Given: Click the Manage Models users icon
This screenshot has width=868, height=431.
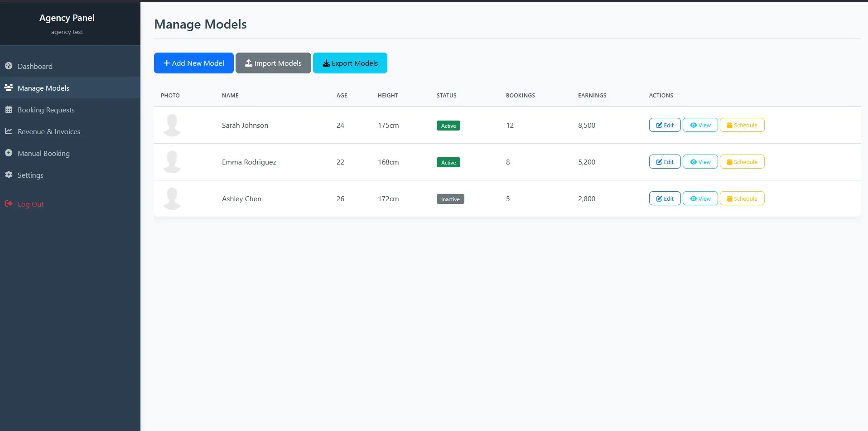Looking at the screenshot, I should (9, 87).
